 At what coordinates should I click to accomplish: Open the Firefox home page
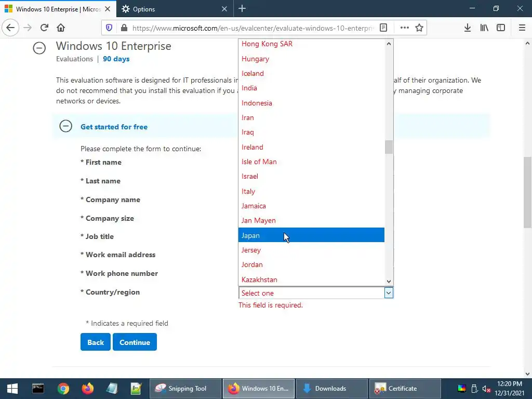61,28
